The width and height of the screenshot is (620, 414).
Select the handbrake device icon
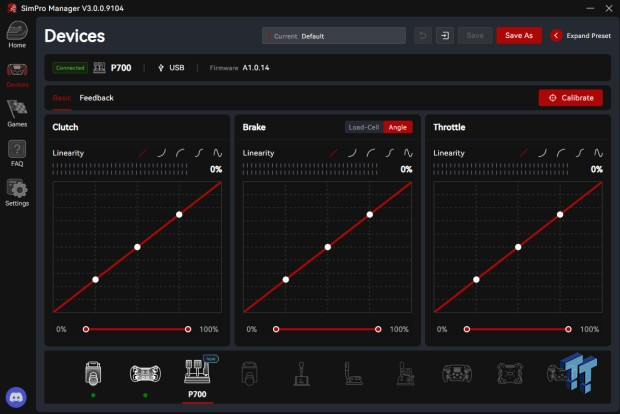coord(353,374)
